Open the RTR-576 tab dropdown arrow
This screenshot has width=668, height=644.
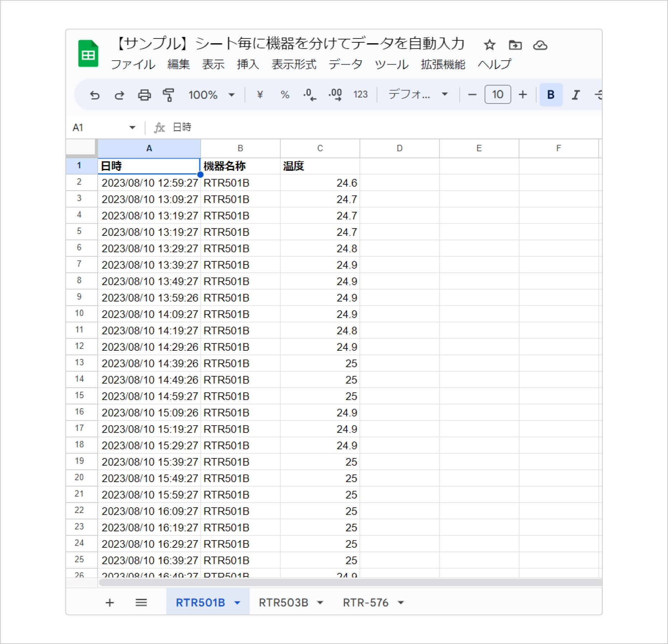click(401, 603)
